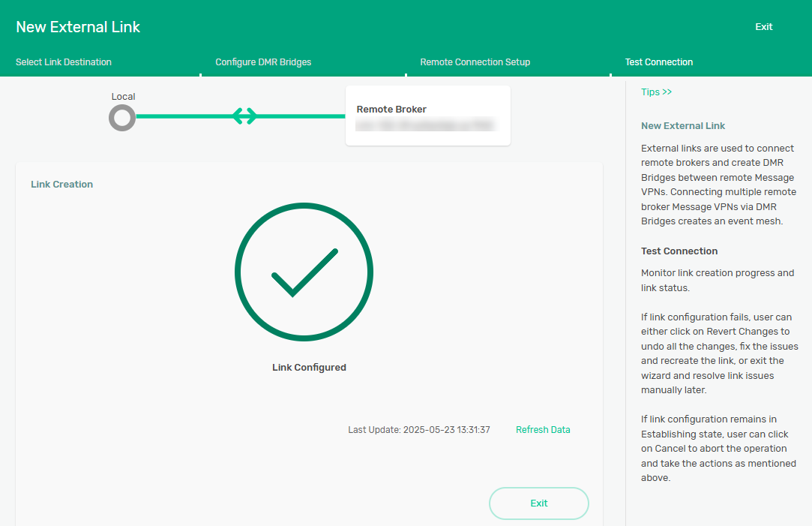Switch to the Remote Connection Setup step

475,62
